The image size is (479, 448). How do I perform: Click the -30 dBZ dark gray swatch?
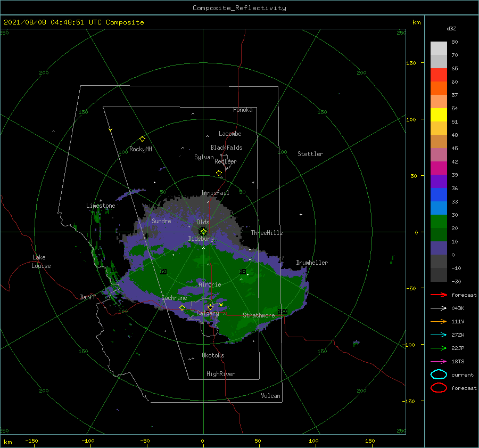pos(439,275)
